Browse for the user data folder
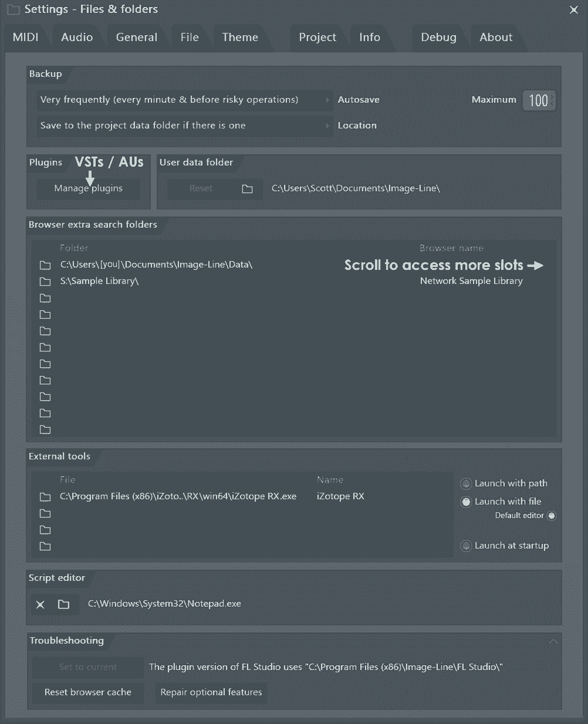The image size is (588, 724). coord(247,188)
